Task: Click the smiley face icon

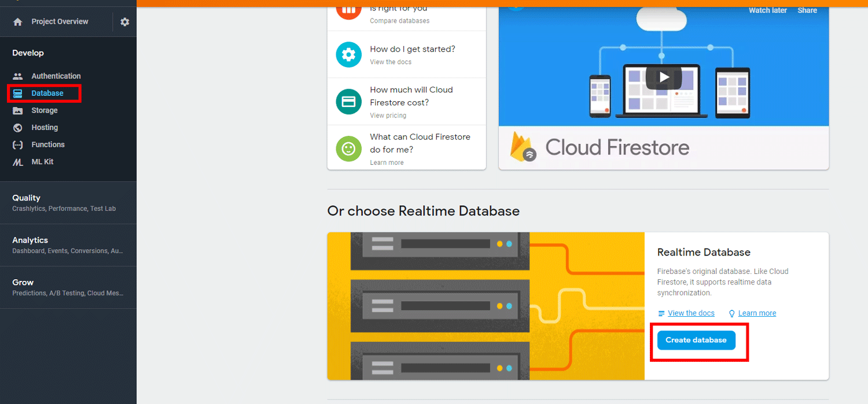Action: coord(348,149)
